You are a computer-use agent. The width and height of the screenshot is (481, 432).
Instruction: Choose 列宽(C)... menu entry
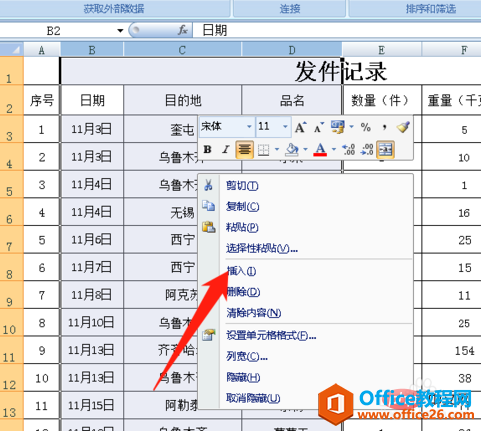point(247,357)
